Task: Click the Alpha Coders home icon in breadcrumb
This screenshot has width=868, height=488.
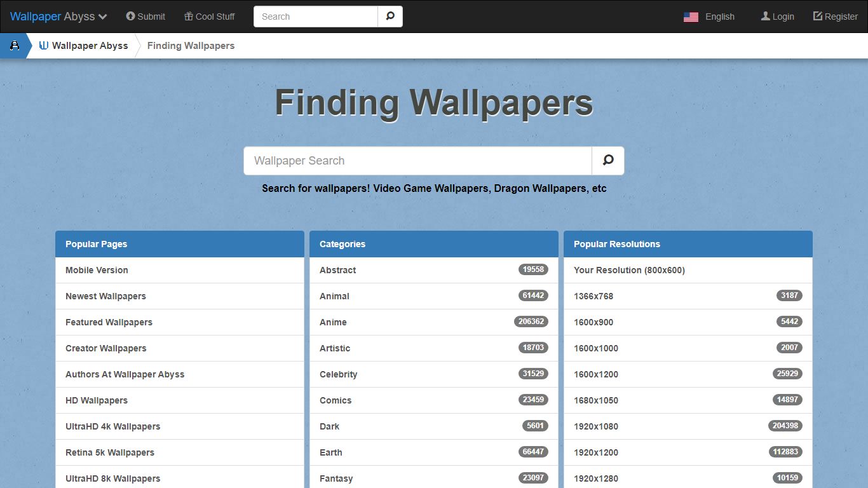Action: (x=14, y=46)
